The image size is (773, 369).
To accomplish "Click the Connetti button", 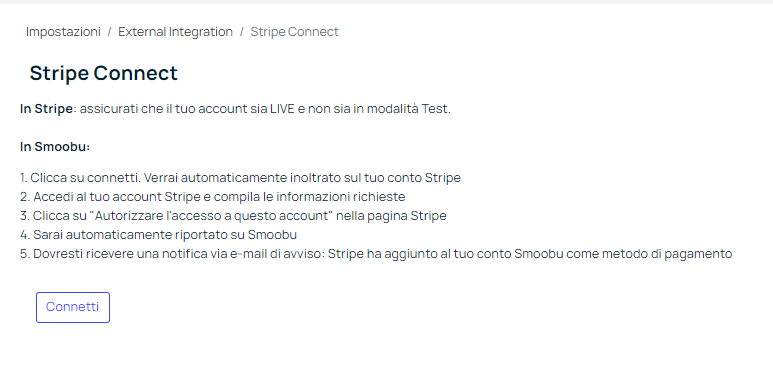I will pyautogui.click(x=73, y=307).
